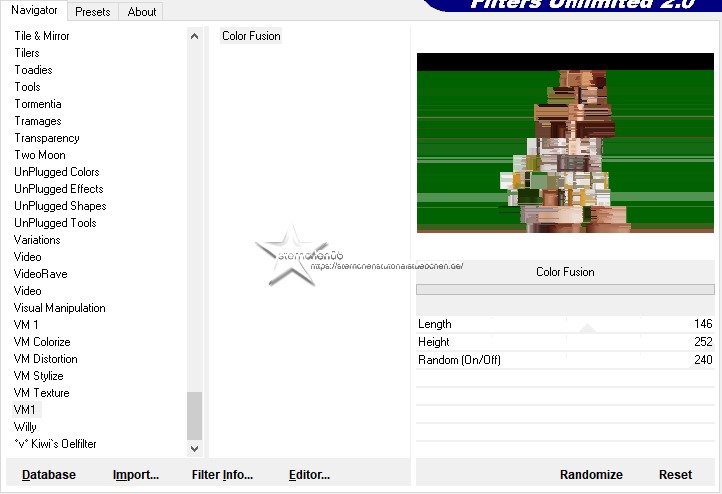
Task: Click the Random value 240
Action: pos(703,360)
